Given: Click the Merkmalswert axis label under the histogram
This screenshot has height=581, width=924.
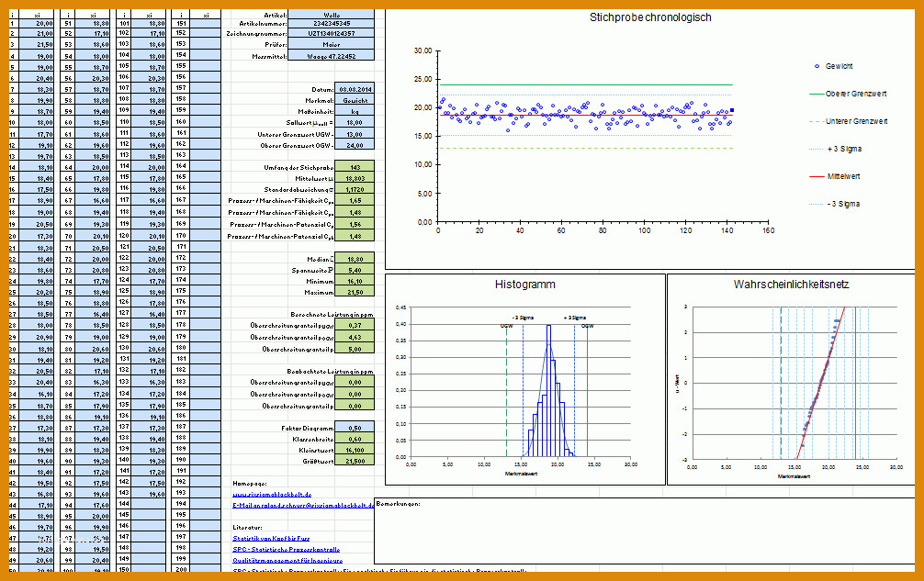Looking at the screenshot, I should [521, 474].
